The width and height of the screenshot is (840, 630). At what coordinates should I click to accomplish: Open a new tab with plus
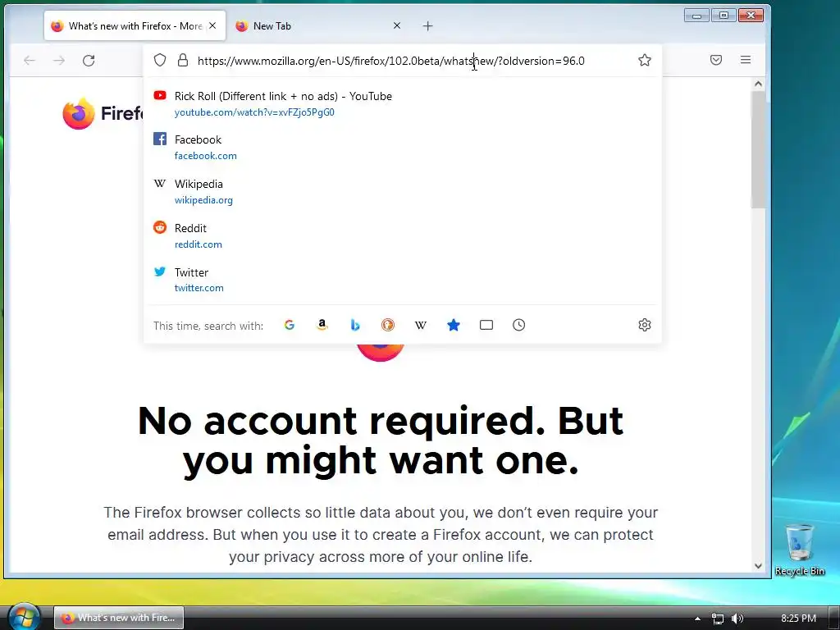(427, 25)
